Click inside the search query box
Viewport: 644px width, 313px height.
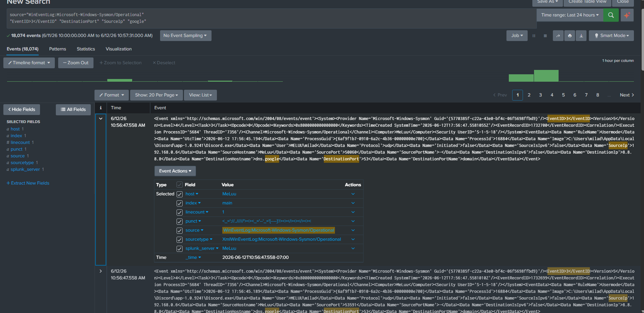coord(271,18)
